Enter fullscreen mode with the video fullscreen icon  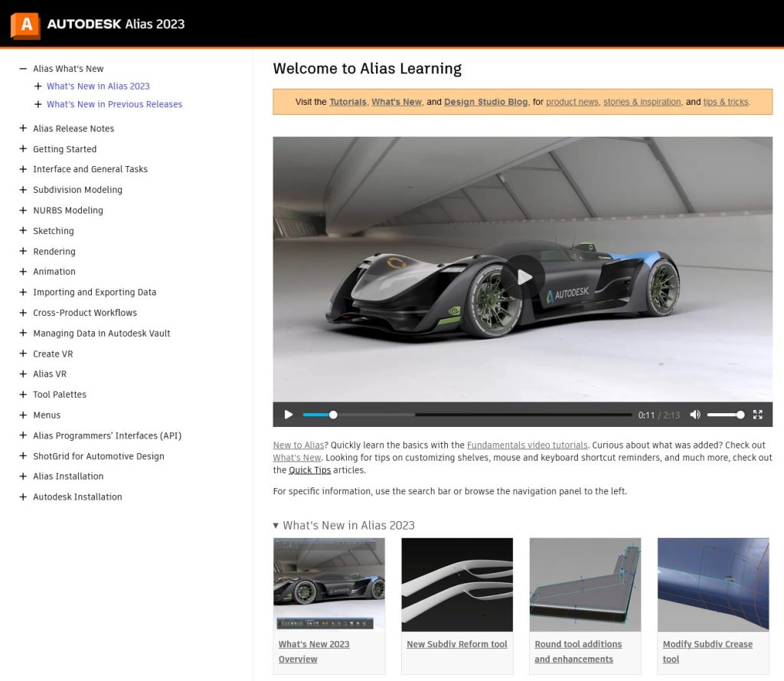click(757, 415)
